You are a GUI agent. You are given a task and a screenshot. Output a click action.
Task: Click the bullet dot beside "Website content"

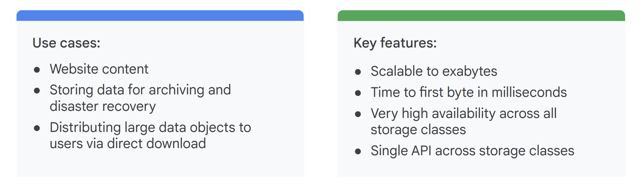37,70
